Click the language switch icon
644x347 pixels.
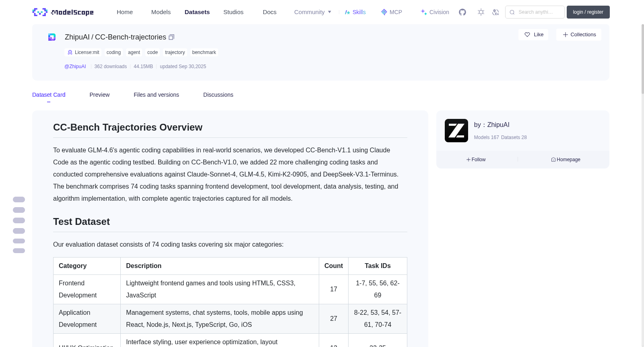495,12
